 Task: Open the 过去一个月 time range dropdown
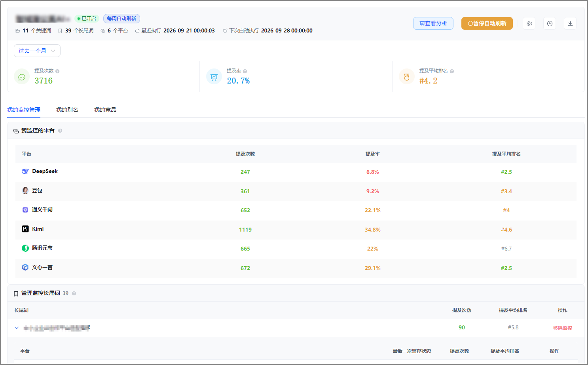click(37, 51)
